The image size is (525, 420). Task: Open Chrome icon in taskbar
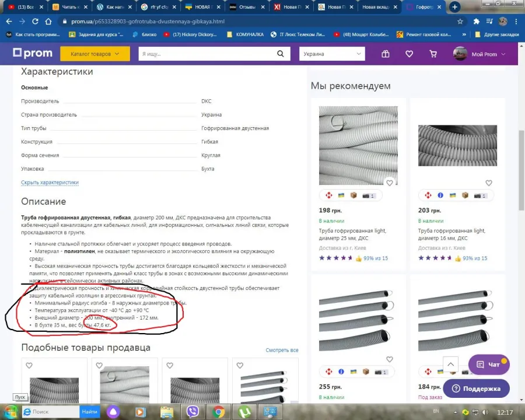[218, 412]
